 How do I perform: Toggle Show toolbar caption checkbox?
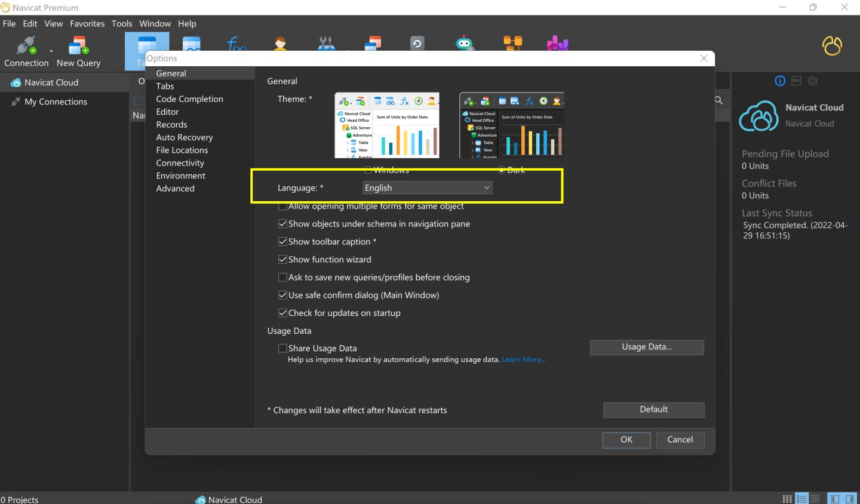[x=282, y=242]
